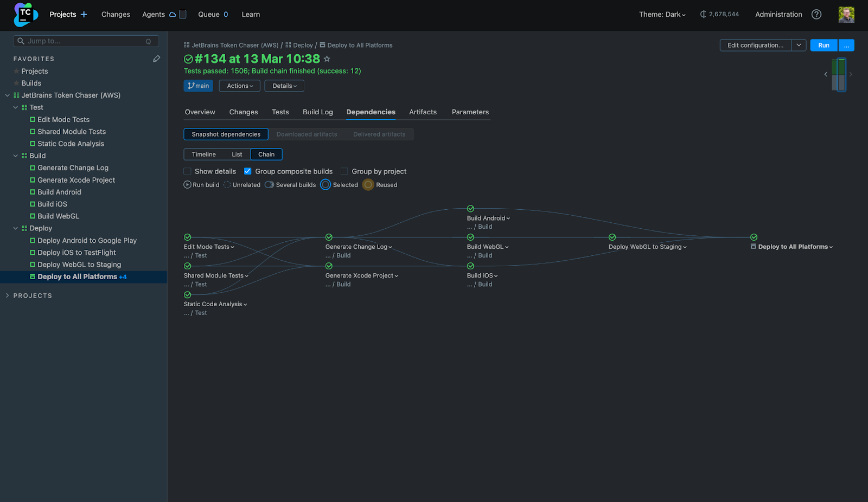
Task: Switch to Timeline view
Action: pos(203,154)
